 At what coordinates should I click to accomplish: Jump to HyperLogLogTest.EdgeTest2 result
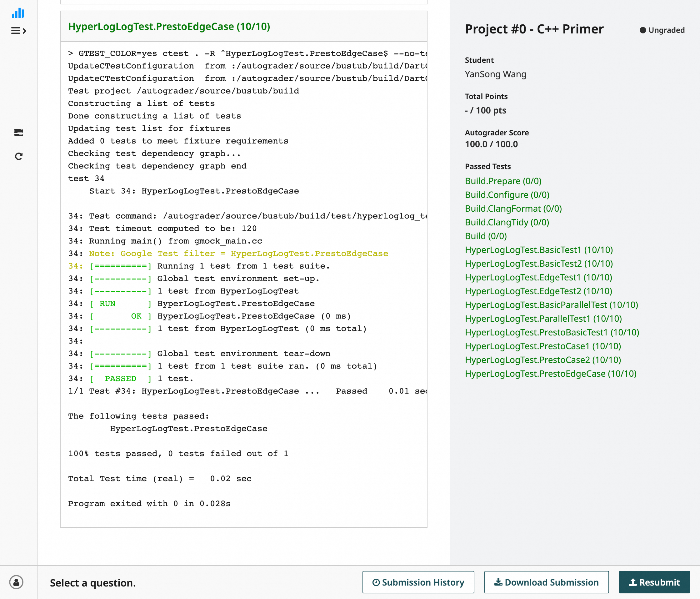(538, 291)
